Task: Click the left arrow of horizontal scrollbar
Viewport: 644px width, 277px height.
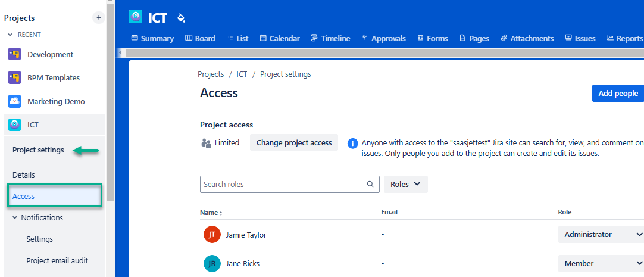Action: coord(120,52)
